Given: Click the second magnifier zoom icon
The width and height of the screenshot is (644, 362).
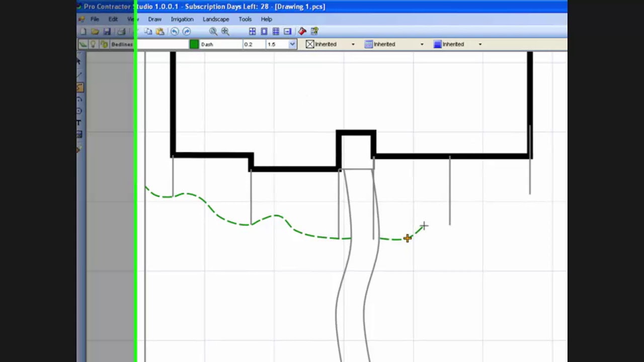Looking at the screenshot, I should (225, 32).
